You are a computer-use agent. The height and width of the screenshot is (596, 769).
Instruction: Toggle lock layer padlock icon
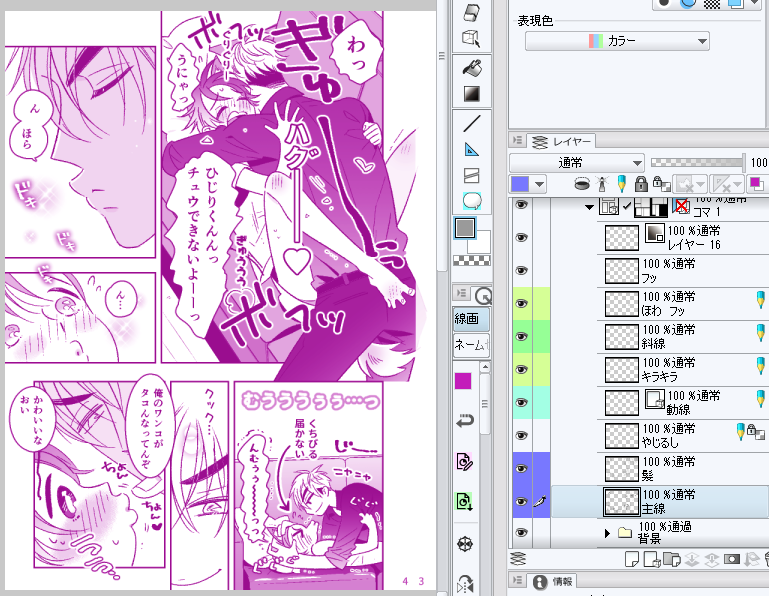[641, 184]
